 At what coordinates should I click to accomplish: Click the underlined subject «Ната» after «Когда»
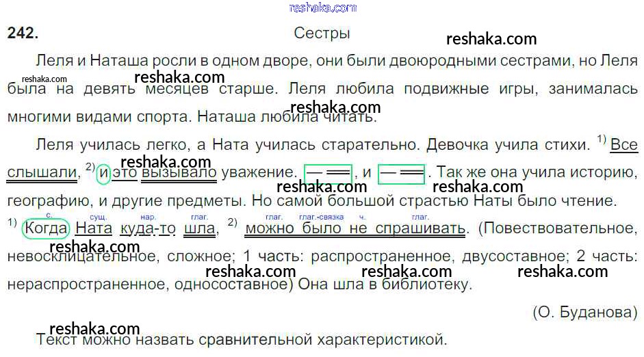coord(94,228)
